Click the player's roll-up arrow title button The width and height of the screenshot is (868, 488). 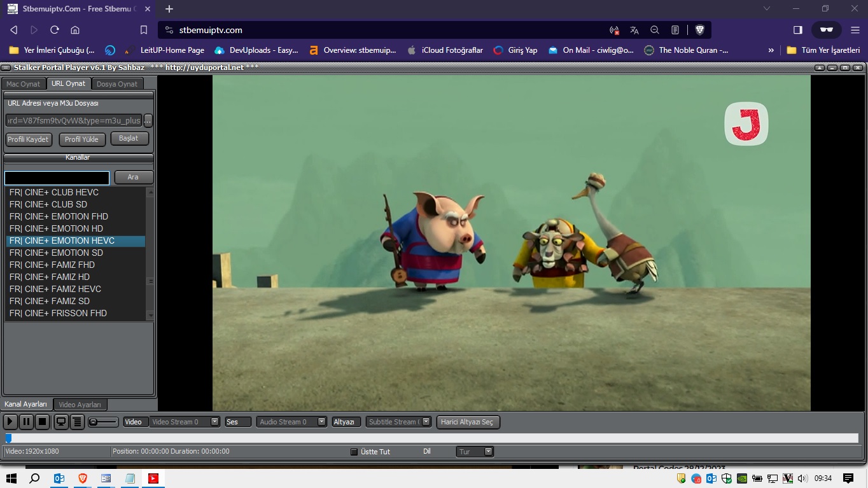(x=820, y=67)
